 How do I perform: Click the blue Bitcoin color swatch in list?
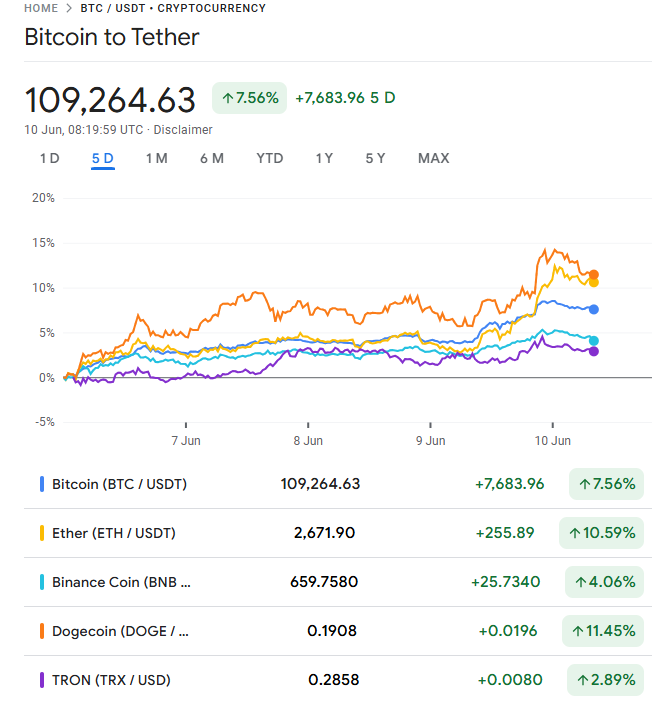click(x=42, y=484)
